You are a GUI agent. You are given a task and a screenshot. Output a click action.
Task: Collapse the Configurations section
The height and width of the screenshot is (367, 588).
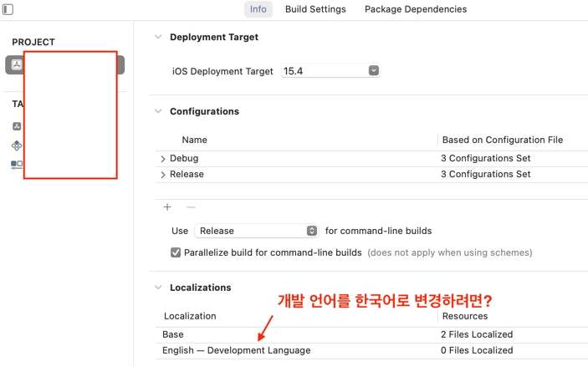tap(157, 111)
